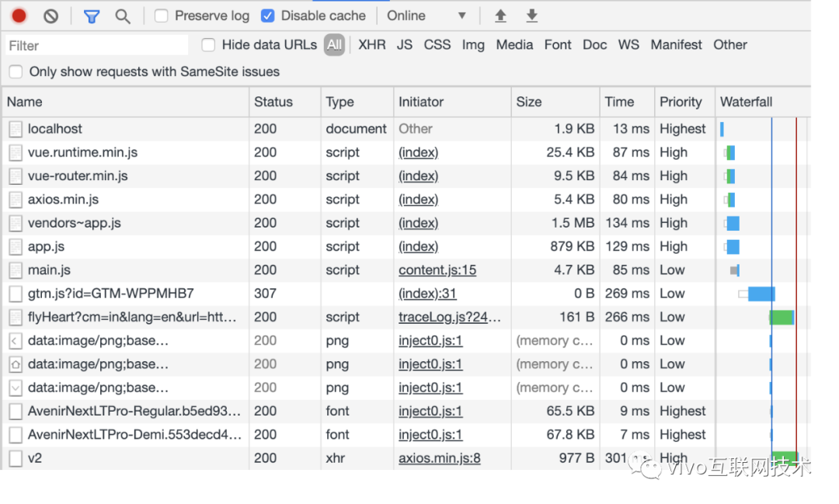
Task: Click the document icon beside localhost
Action: (16, 130)
